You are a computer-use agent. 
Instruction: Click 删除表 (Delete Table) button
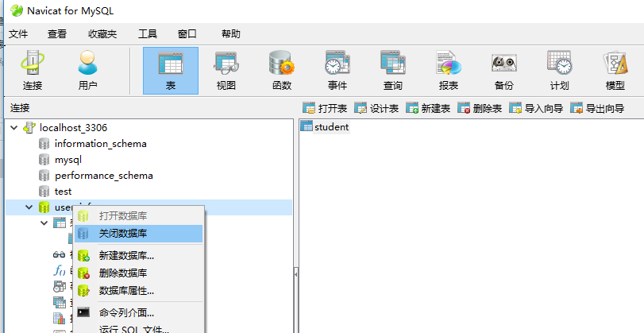(480, 109)
